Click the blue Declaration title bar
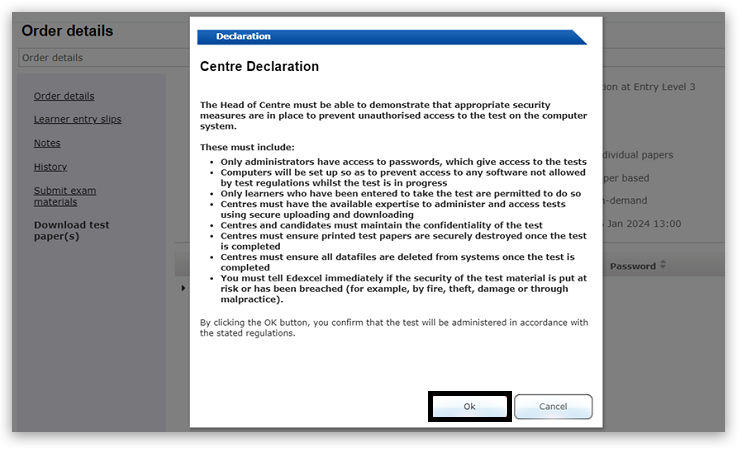 [x=390, y=37]
